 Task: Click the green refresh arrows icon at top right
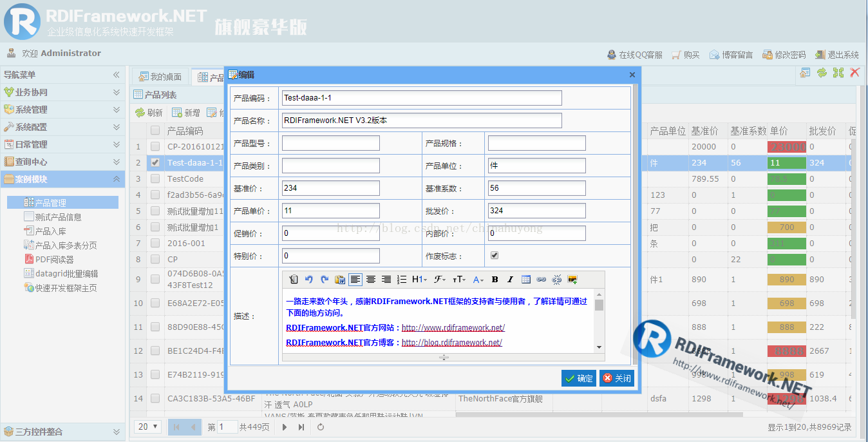coord(822,73)
